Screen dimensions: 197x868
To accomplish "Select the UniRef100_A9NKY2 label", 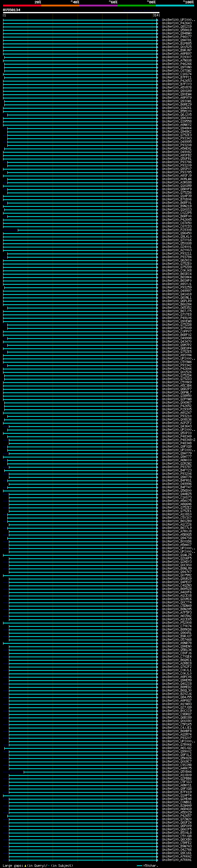I will click(x=177, y=125).
